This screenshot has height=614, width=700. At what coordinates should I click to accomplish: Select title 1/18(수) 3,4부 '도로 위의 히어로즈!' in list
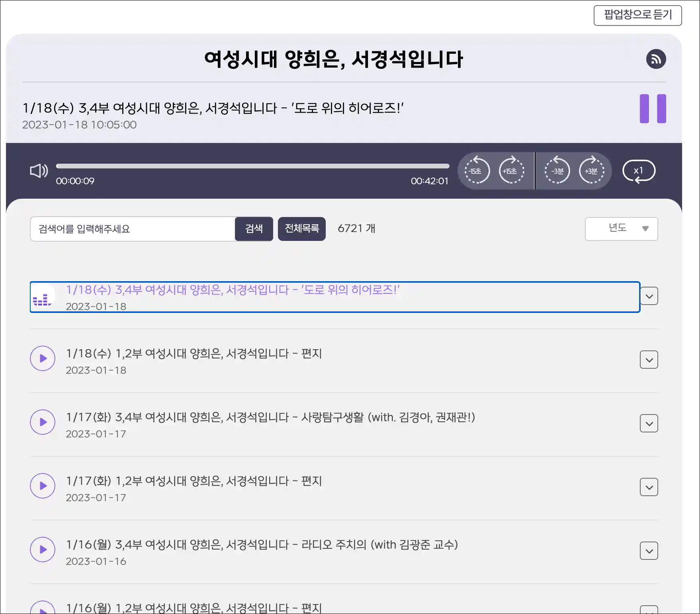coord(233,290)
